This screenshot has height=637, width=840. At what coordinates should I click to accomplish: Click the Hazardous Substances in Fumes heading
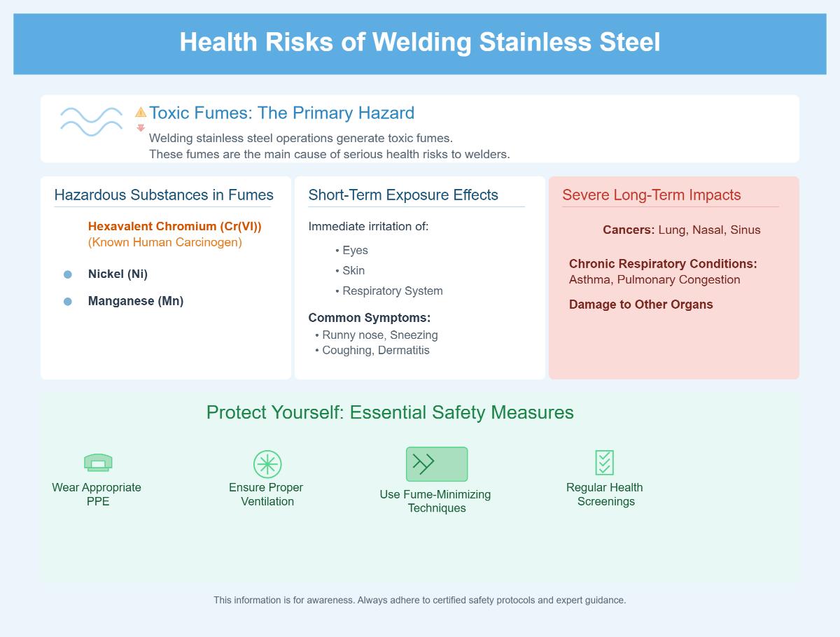pyautogui.click(x=164, y=195)
